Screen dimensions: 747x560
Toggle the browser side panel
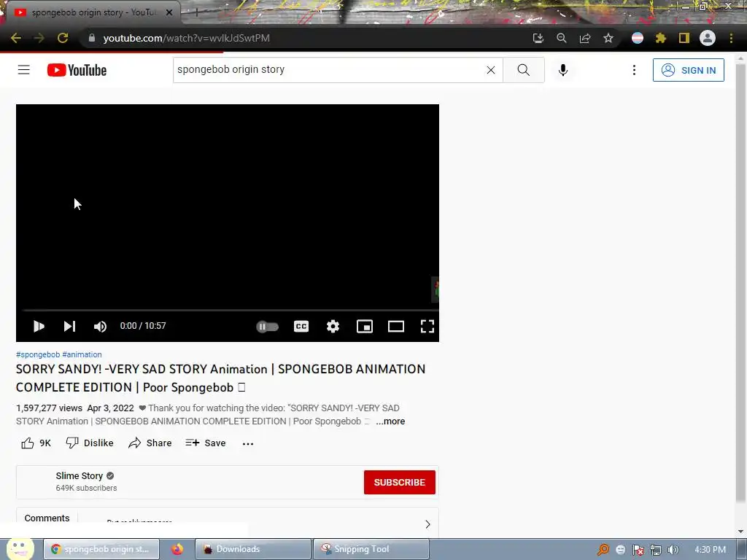[x=684, y=38]
